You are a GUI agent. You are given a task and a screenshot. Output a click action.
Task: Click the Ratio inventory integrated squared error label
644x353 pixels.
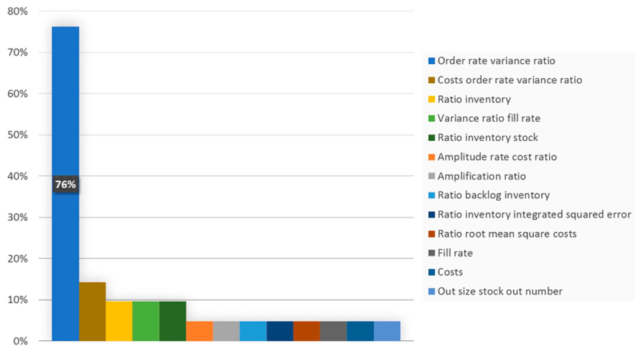click(534, 214)
